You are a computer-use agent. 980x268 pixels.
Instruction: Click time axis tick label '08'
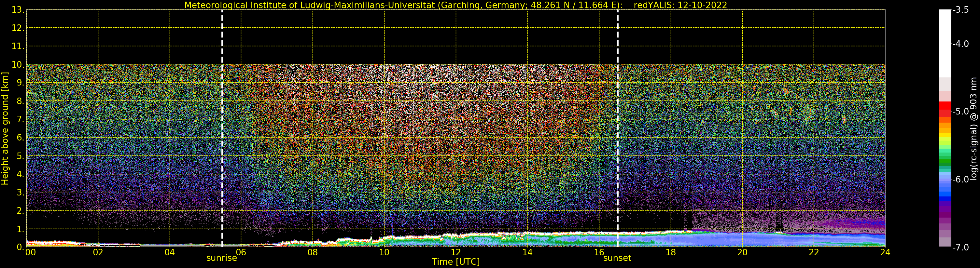point(313,252)
